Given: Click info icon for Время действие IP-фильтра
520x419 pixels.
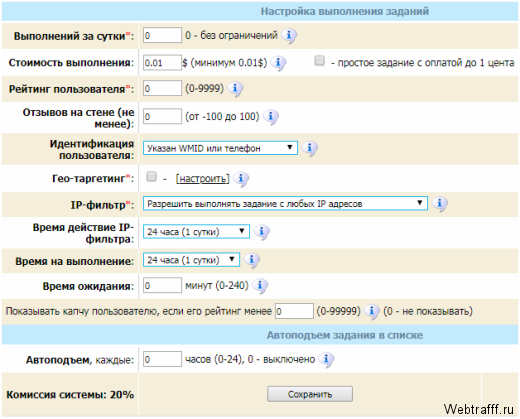Looking at the screenshot, I should 262,232.
